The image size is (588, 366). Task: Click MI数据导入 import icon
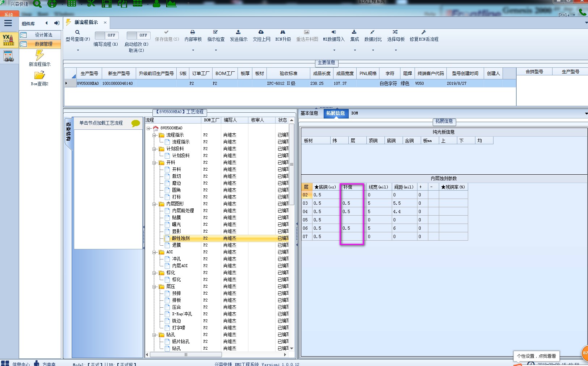(x=334, y=32)
